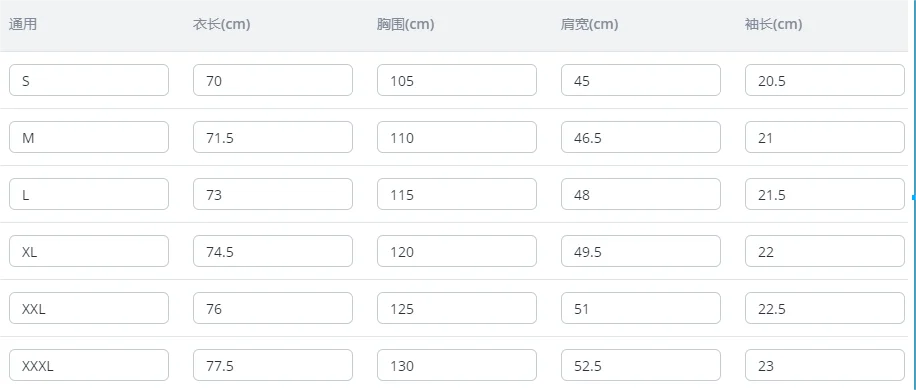Select the 袖长 input with 21.5

(x=825, y=194)
